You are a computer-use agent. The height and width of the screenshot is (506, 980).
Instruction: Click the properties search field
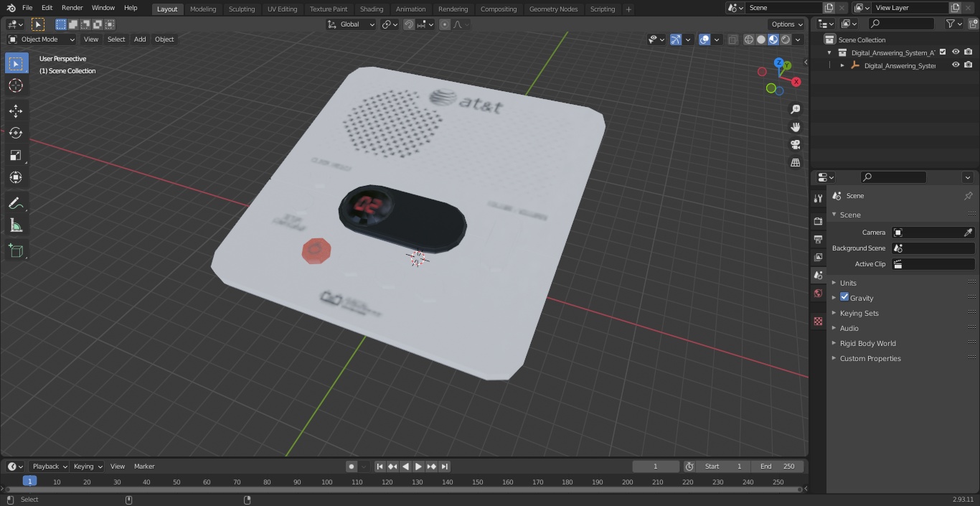(x=893, y=177)
